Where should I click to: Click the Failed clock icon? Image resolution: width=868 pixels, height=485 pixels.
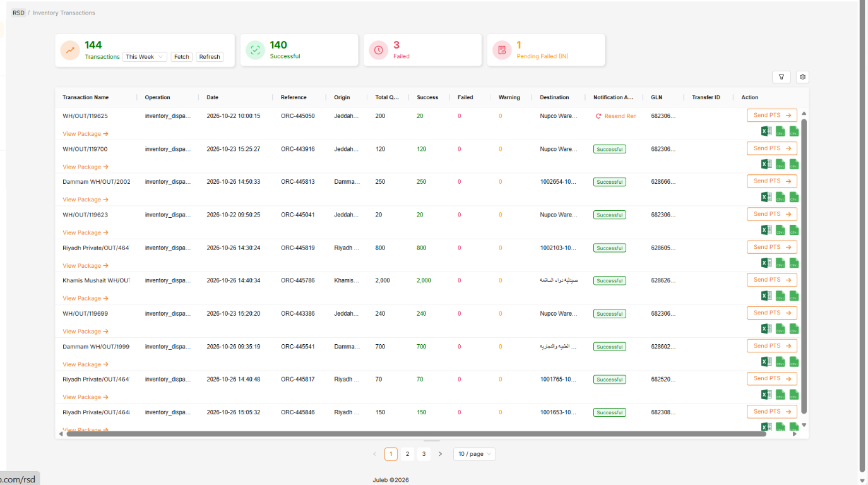378,50
